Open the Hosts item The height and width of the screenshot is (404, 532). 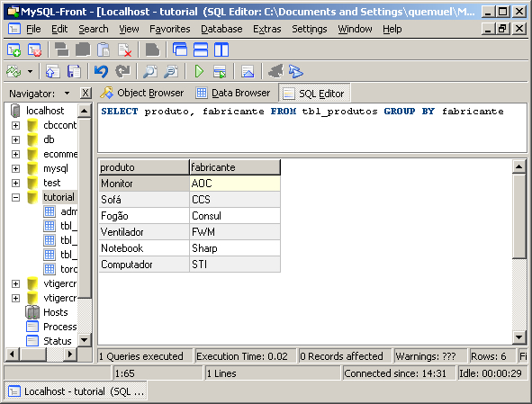click(x=56, y=312)
